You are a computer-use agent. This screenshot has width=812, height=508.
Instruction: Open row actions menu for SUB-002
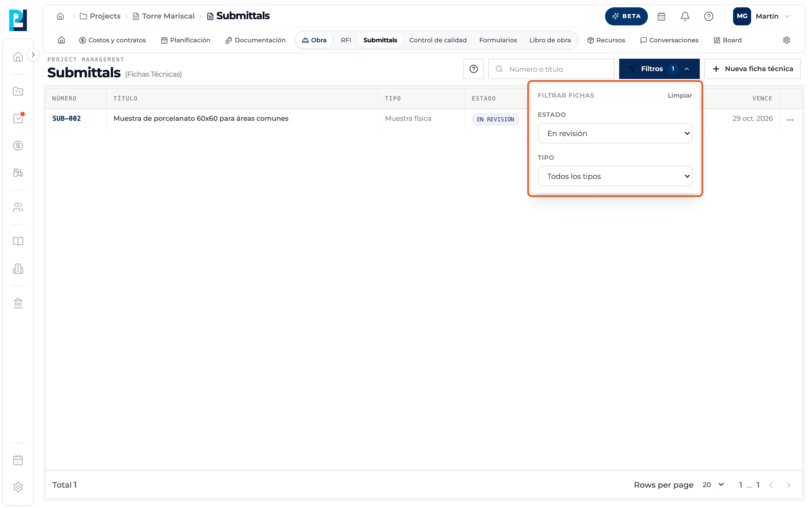(790, 120)
